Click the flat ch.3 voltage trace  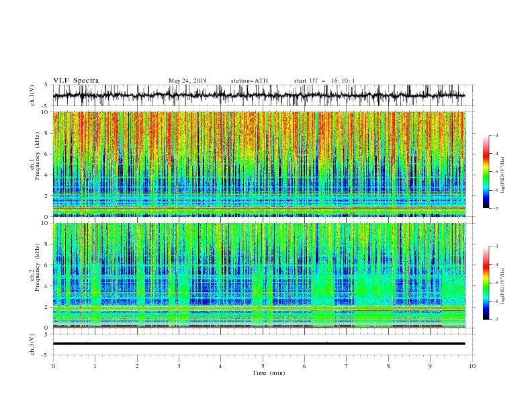pos(259,344)
